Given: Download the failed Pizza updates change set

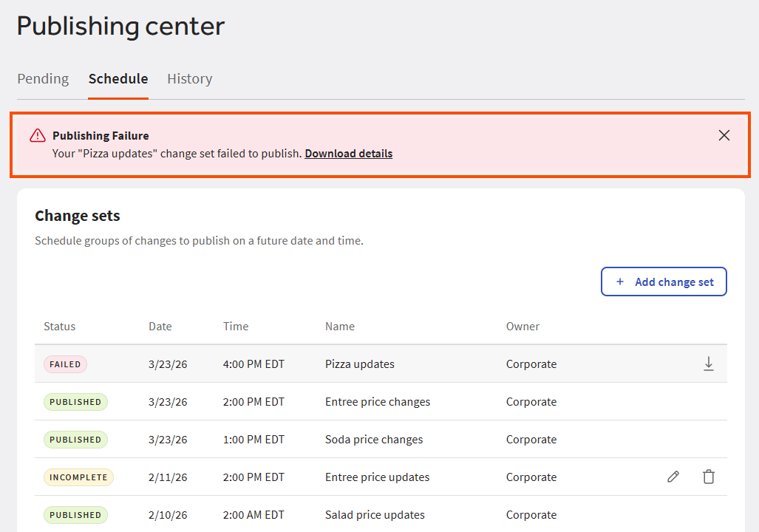Looking at the screenshot, I should coord(708,364).
